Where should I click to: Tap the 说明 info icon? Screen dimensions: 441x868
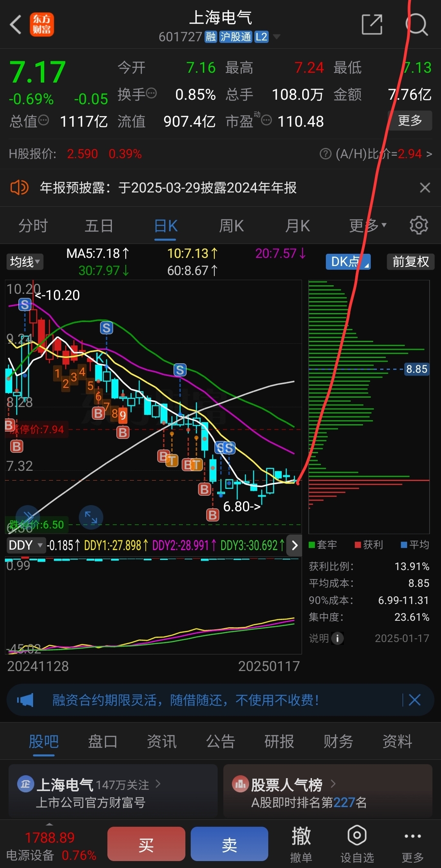pyautogui.click(x=337, y=638)
